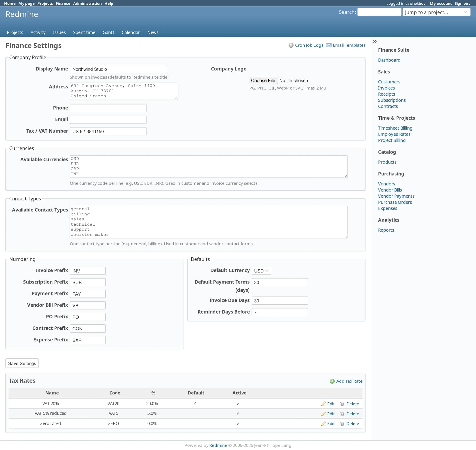Open Dashboard in the Finance Suite sidebar
Viewport: 476px width, 450px height.
[x=389, y=60]
